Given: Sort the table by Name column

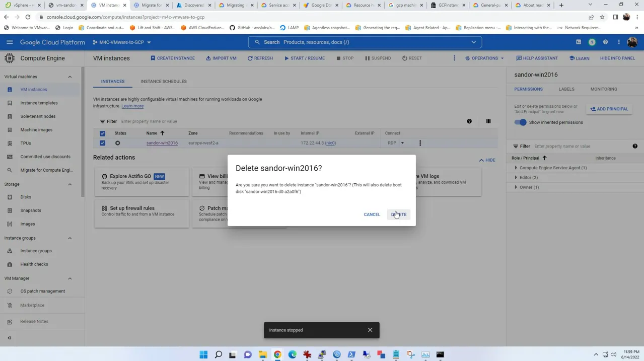Looking at the screenshot, I should pyautogui.click(x=155, y=133).
